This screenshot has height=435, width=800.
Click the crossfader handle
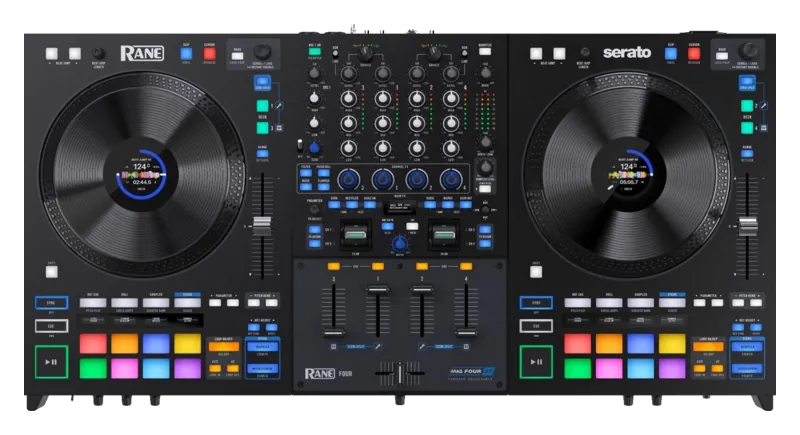coord(400,373)
